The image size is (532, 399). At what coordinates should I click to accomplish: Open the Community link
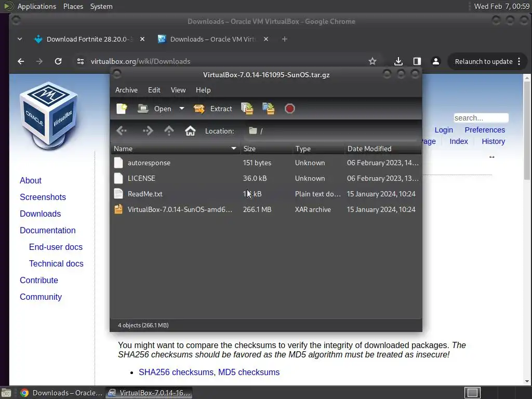pos(41,297)
